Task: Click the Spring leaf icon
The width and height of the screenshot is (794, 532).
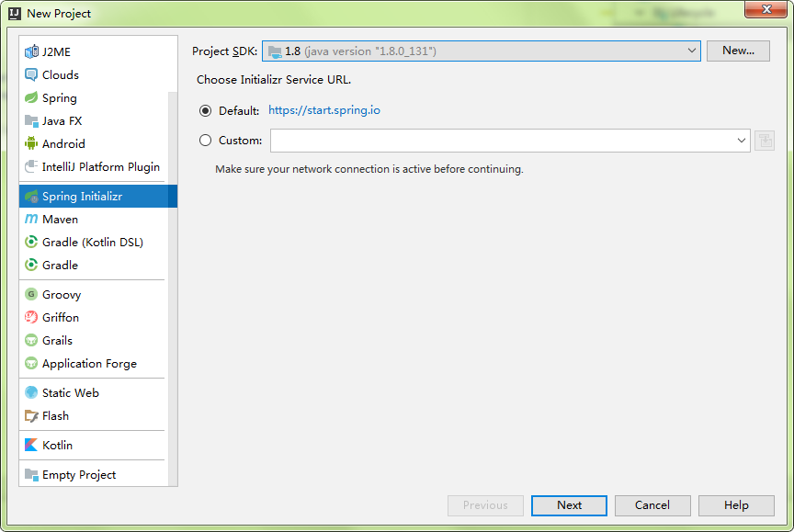Action: click(31, 97)
